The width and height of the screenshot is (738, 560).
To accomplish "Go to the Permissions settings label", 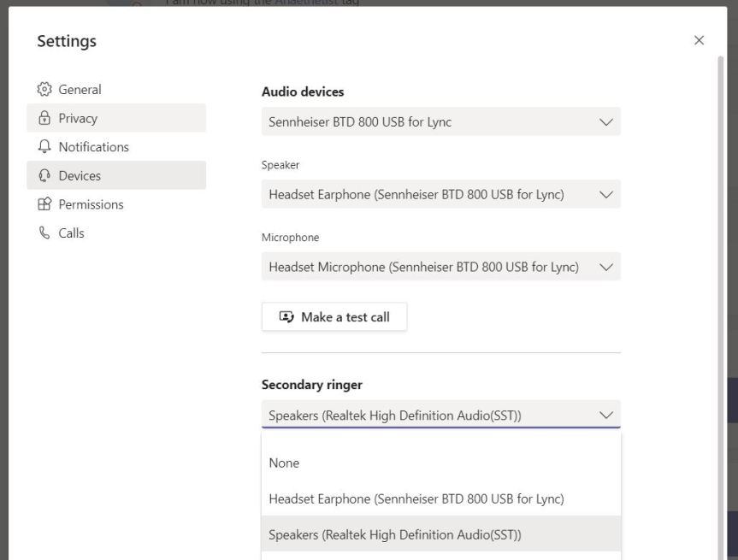I will pos(91,204).
